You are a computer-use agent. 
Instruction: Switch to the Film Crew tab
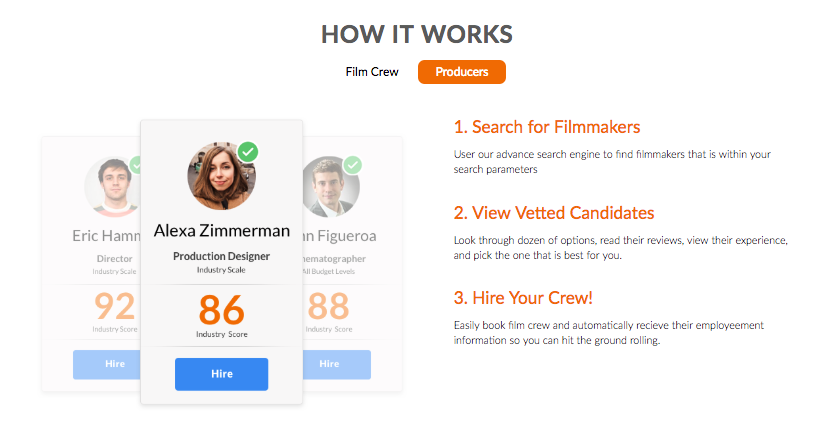tap(372, 72)
